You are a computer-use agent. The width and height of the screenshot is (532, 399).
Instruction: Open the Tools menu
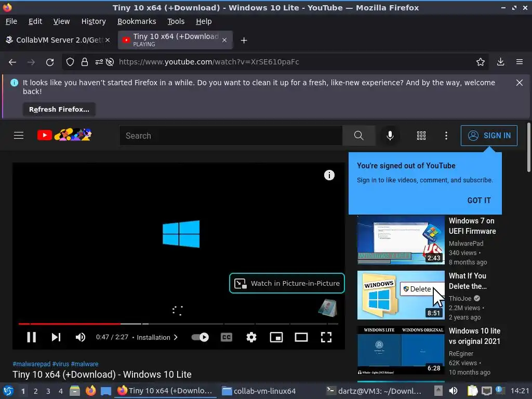[x=176, y=21]
